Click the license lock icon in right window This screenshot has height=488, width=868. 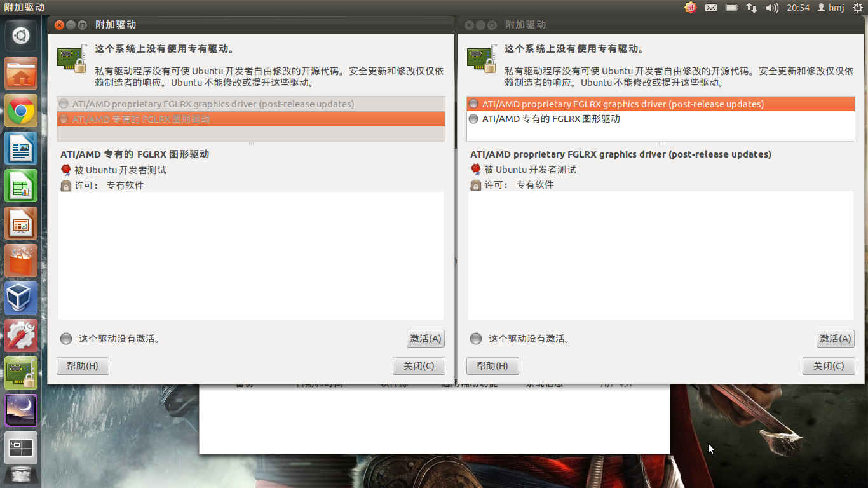[475, 185]
